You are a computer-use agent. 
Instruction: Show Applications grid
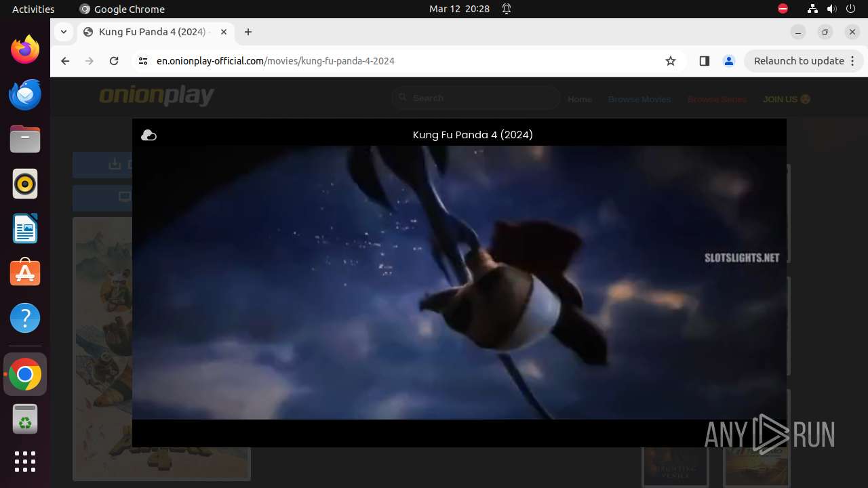click(x=25, y=462)
